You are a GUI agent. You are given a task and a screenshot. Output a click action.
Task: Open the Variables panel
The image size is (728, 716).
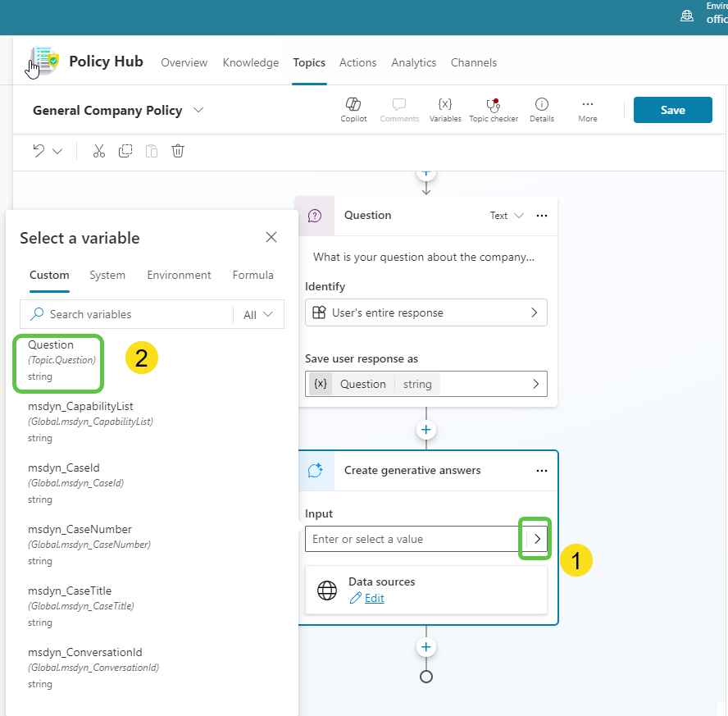pos(445,105)
